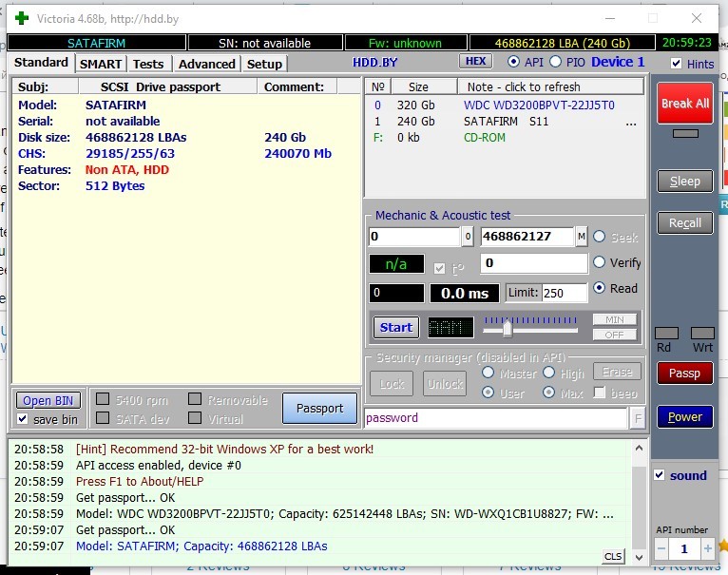Click the MIN acoustic button
This screenshot has height=575, width=728.
tap(614, 319)
